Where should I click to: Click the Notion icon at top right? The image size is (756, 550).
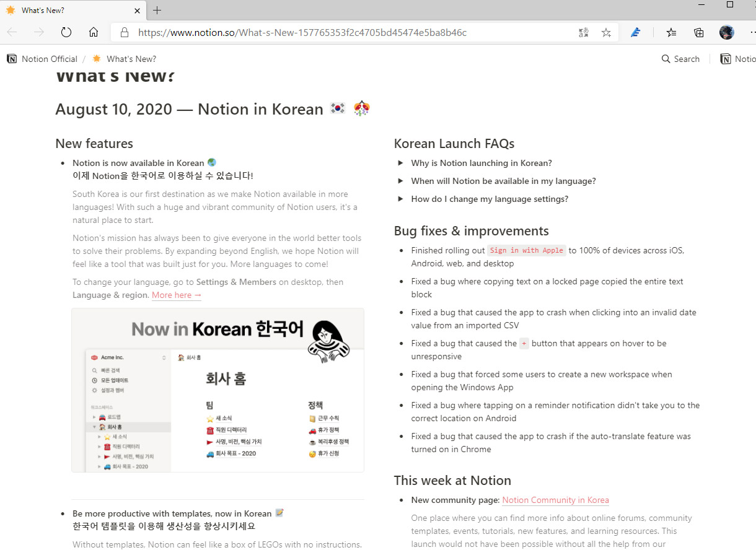725,59
